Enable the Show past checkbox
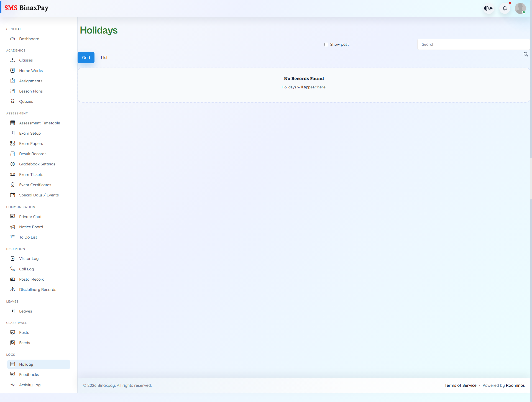Viewport: 532px width, 402px height. point(326,44)
